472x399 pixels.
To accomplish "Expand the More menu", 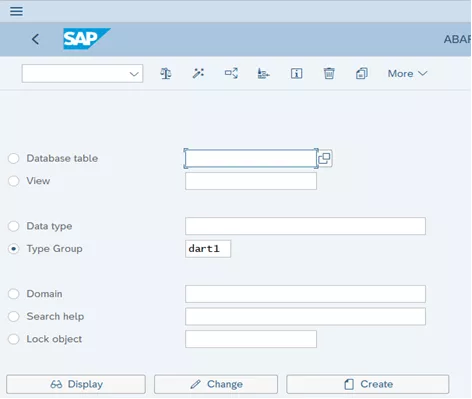I will pyautogui.click(x=407, y=73).
